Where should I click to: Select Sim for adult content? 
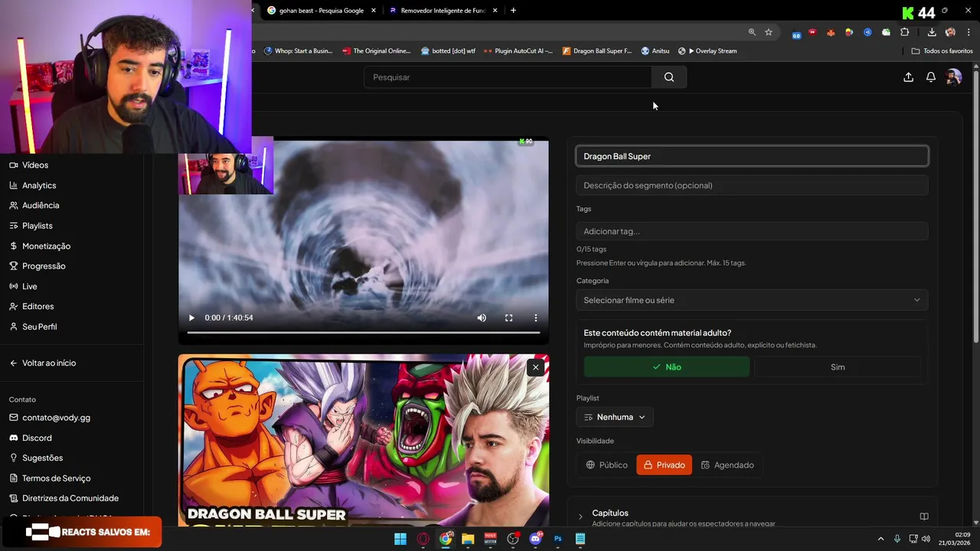[838, 367]
